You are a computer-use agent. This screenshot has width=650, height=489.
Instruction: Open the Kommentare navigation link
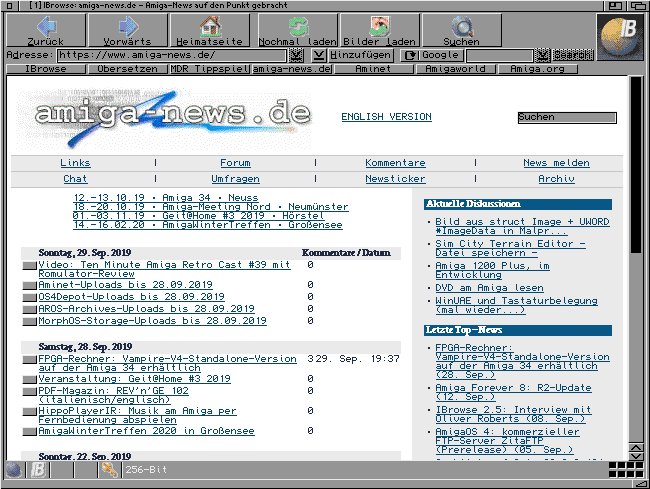tap(395, 163)
